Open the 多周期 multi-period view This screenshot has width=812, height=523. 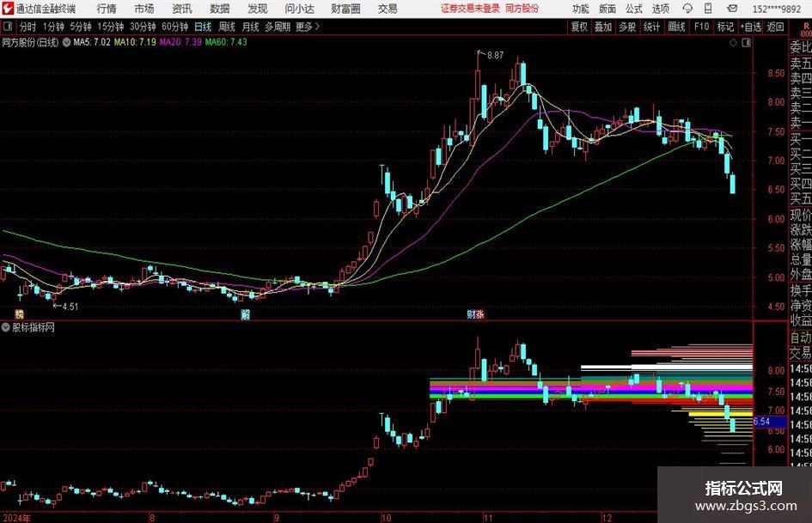click(x=278, y=27)
